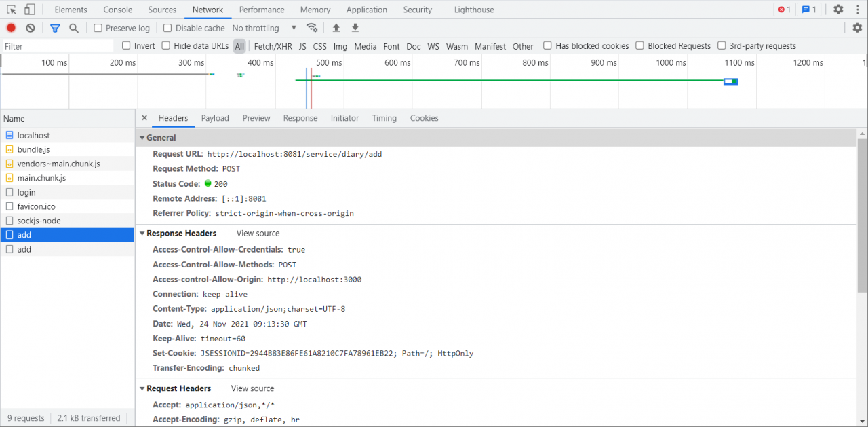Enable Disable cache checkbox
The height and width of the screenshot is (427, 868).
coord(167,28)
